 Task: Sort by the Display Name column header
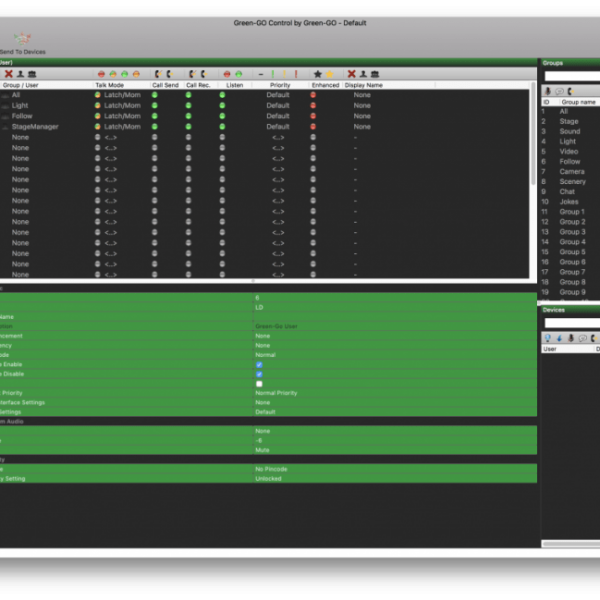[x=364, y=85]
